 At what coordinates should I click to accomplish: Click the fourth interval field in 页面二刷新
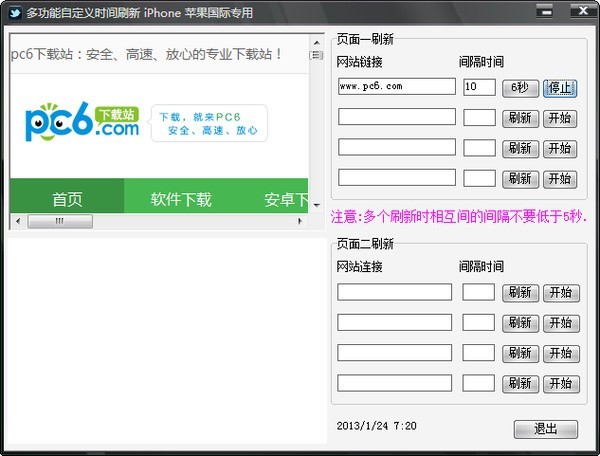tap(479, 383)
